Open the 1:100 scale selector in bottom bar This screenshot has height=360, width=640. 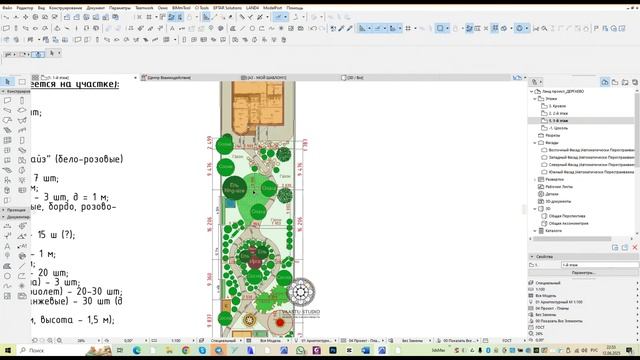(176, 340)
